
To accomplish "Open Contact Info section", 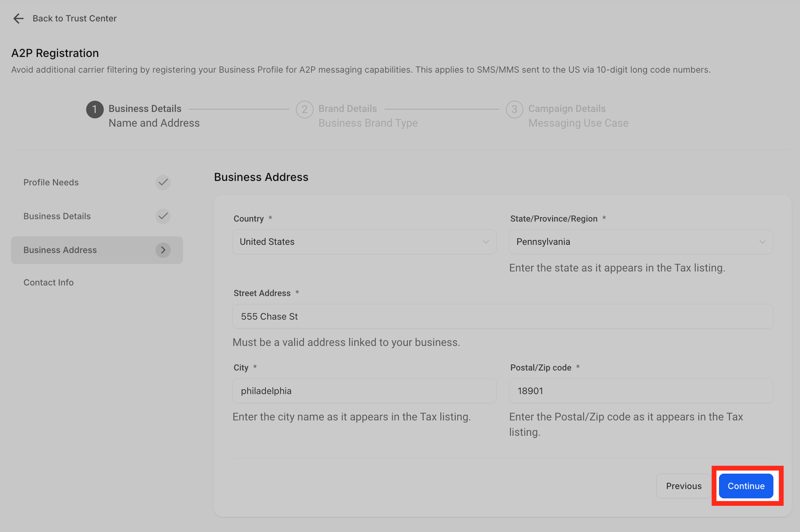I will [x=48, y=282].
